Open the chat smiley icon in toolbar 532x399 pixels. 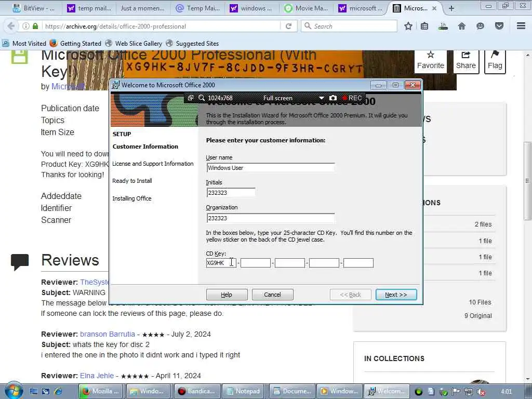click(x=480, y=26)
